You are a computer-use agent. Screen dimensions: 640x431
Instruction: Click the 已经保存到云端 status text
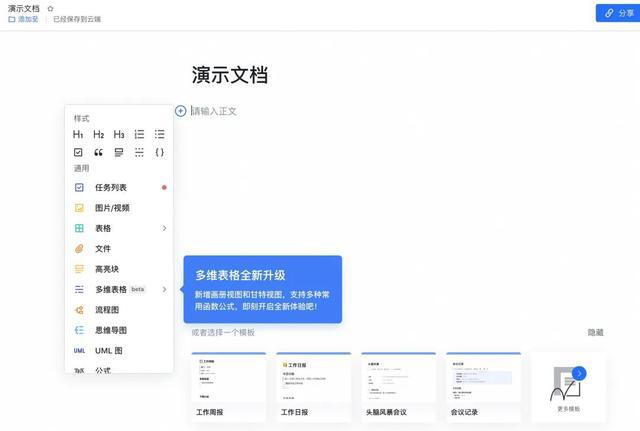(77, 19)
